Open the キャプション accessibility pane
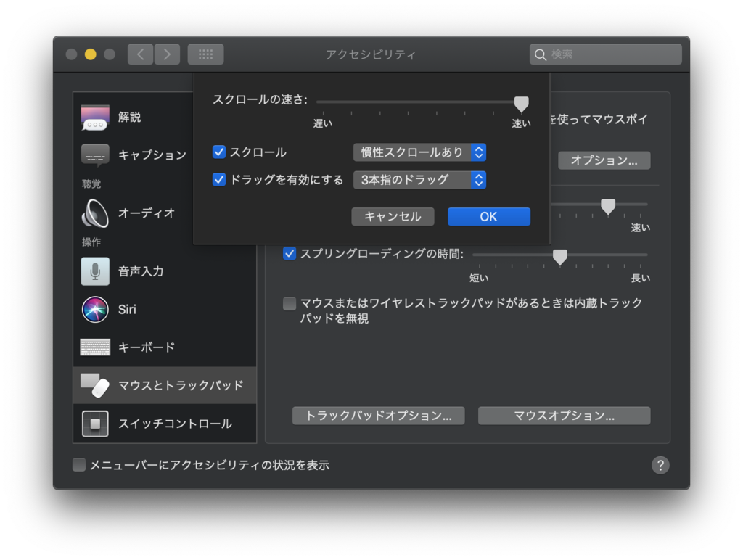Viewport: 743px width, 560px height. pos(94,153)
